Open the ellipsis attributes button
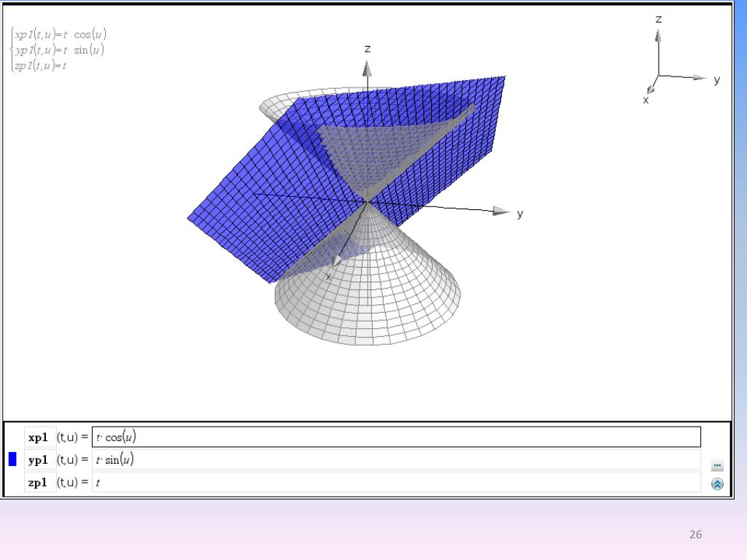Viewport: 747px width, 560px height. [x=717, y=465]
